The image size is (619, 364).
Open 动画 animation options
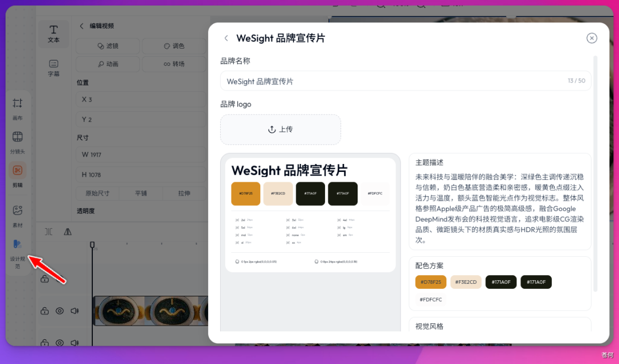tap(108, 64)
